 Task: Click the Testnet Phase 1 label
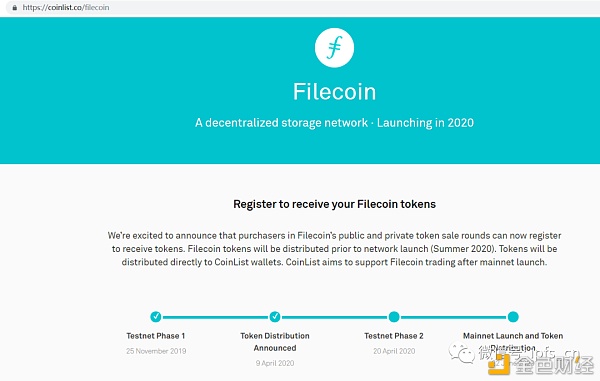pyautogui.click(x=156, y=336)
